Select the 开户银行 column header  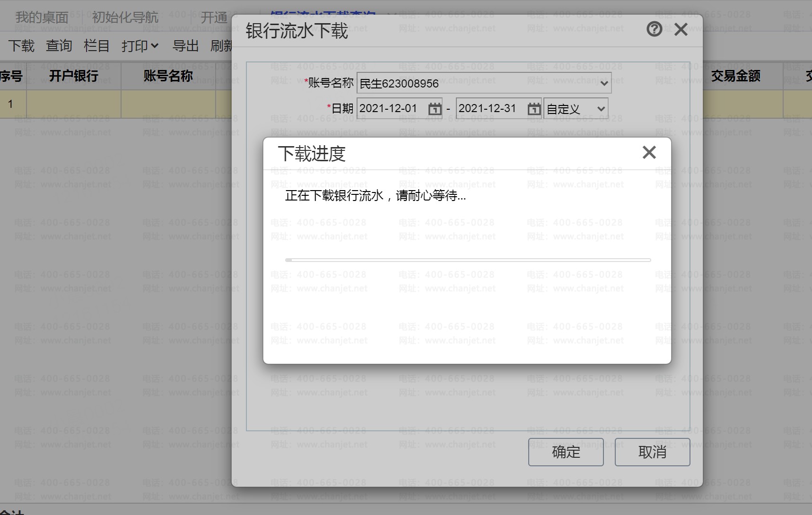(x=74, y=76)
